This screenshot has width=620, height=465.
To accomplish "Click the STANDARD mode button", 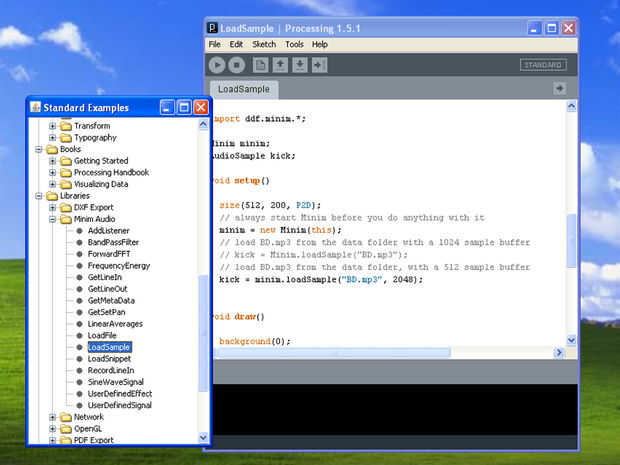I will coord(542,65).
